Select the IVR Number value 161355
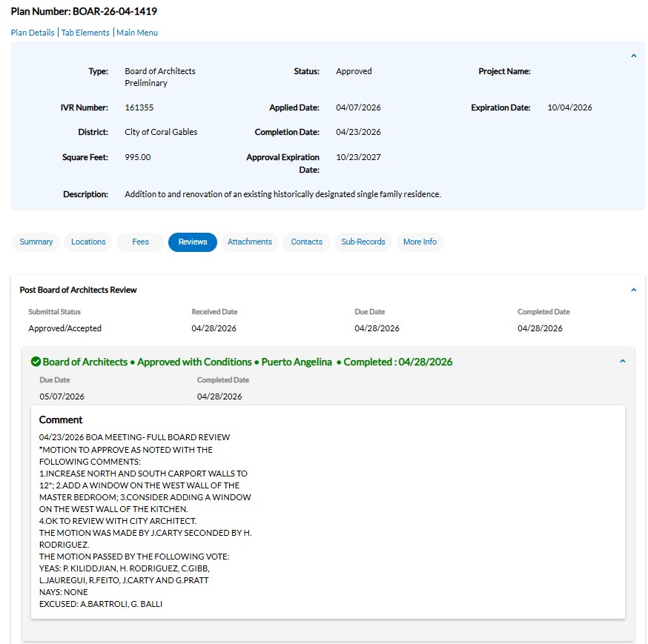This screenshot has height=644, width=648. (139, 107)
